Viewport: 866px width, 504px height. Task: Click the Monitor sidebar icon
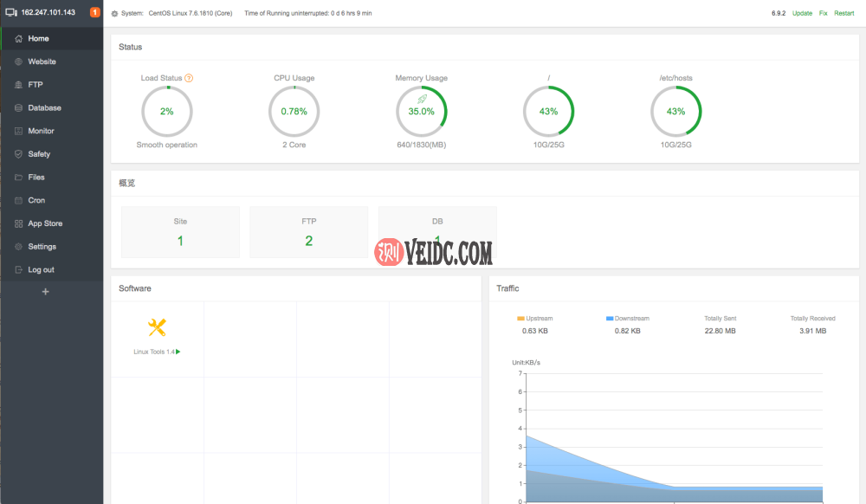18,132
